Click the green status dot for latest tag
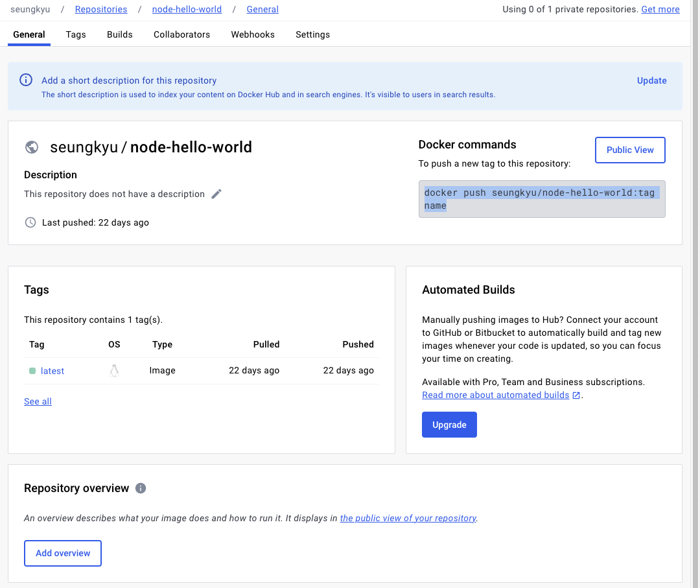Viewport: 700px width, 588px height. [x=32, y=371]
